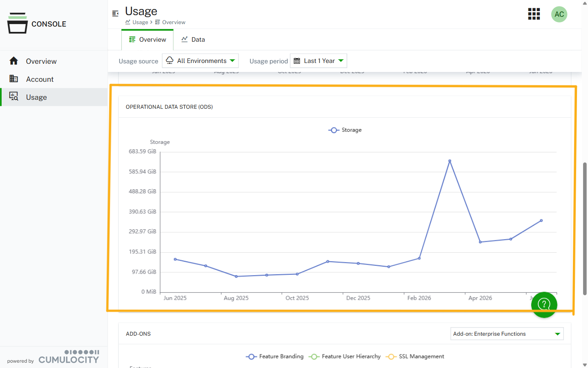The image size is (588, 368).
Task: Toggle the Feature User Hierarchy legend series
Action: pos(345,357)
